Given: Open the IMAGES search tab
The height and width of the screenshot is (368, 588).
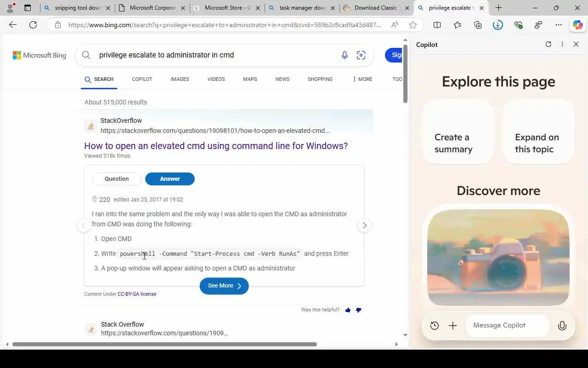Looking at the screenshot, I should (180, 79).
